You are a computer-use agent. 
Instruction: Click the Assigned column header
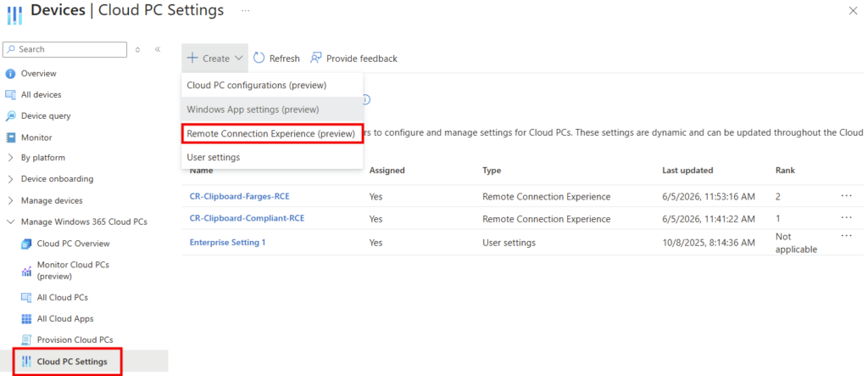[x=387, y=171]
